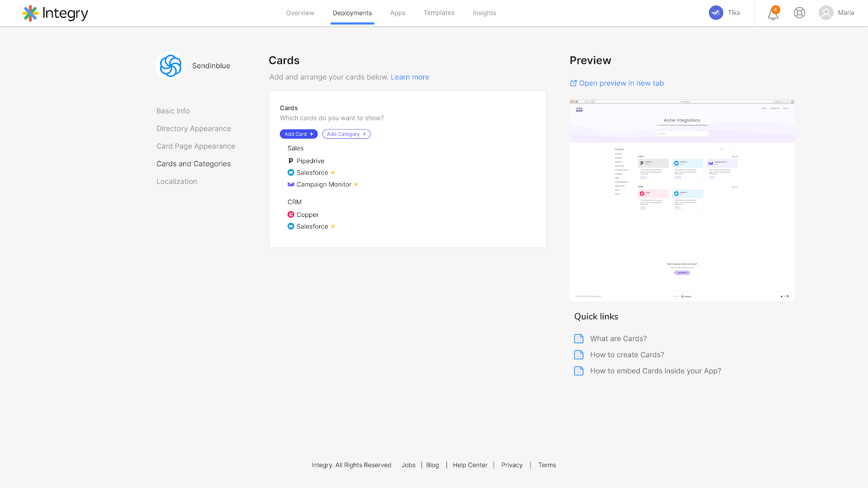Open Terms footer link

tap(547, 465)
